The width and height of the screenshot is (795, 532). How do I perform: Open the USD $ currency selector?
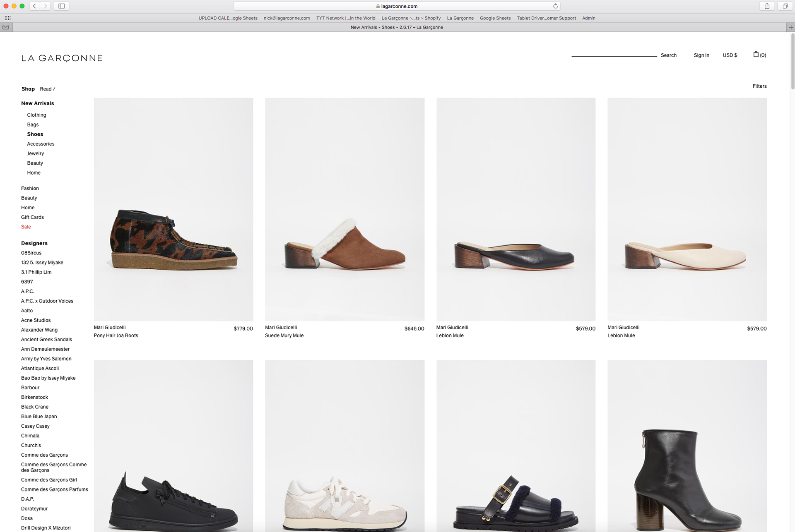(730, 55)
